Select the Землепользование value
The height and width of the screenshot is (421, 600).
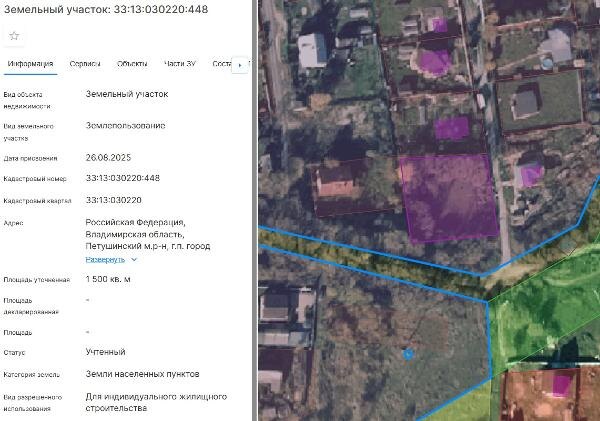click(126, 126)
